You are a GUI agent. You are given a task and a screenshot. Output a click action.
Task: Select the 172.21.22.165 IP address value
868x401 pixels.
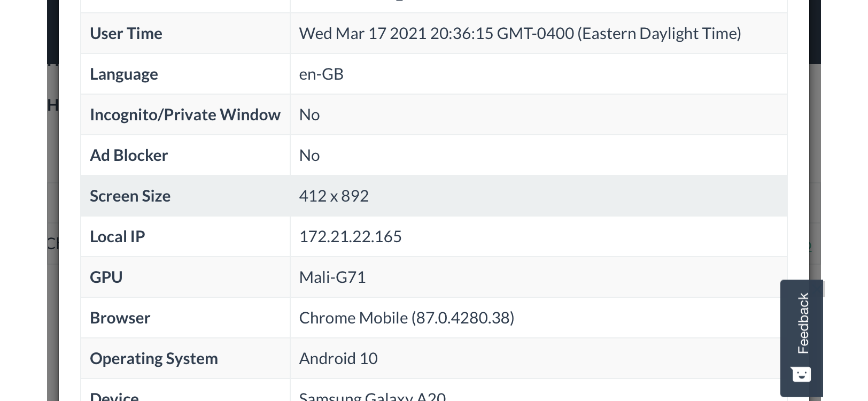coord(350,237)
